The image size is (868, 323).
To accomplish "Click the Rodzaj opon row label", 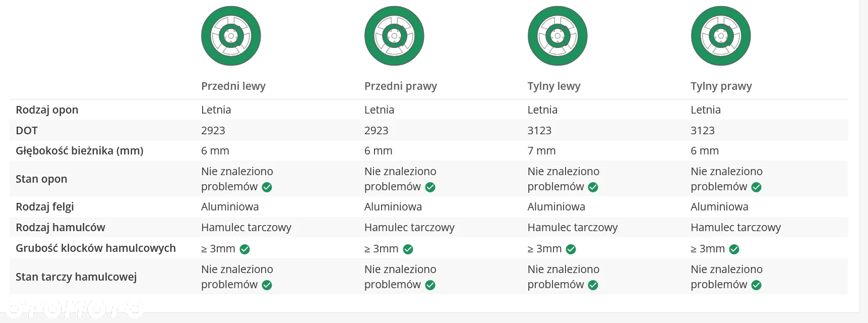I will coord(47,110).
